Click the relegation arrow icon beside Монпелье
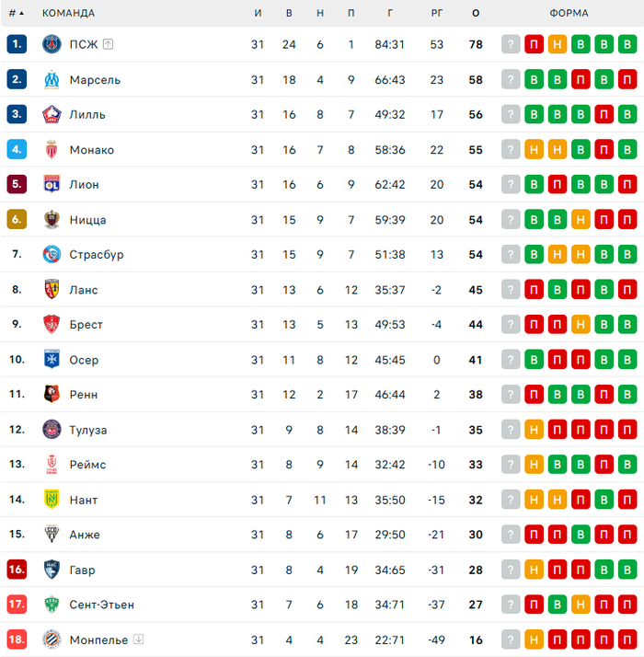This screenshot has height=657, width=644. [137, 639]
